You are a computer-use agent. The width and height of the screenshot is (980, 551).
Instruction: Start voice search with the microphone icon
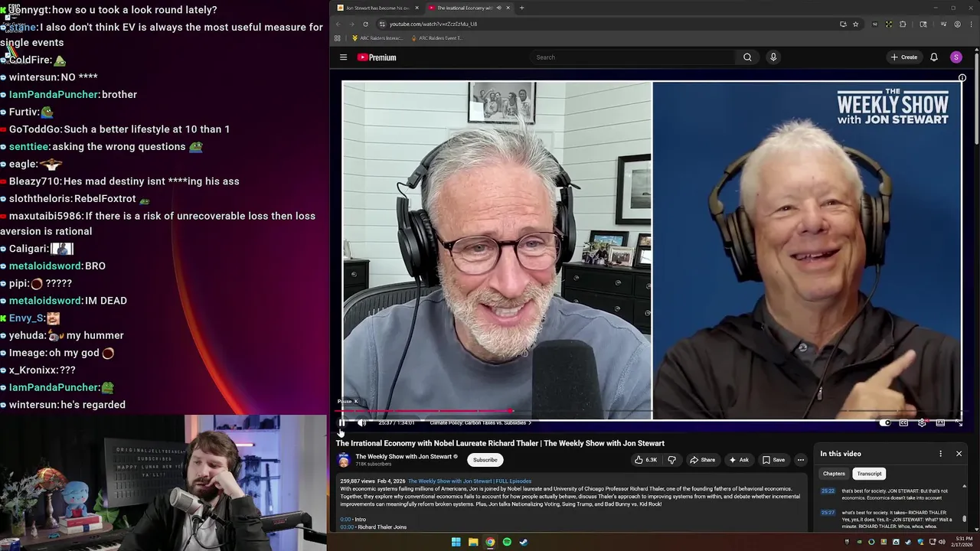point(773,57)
